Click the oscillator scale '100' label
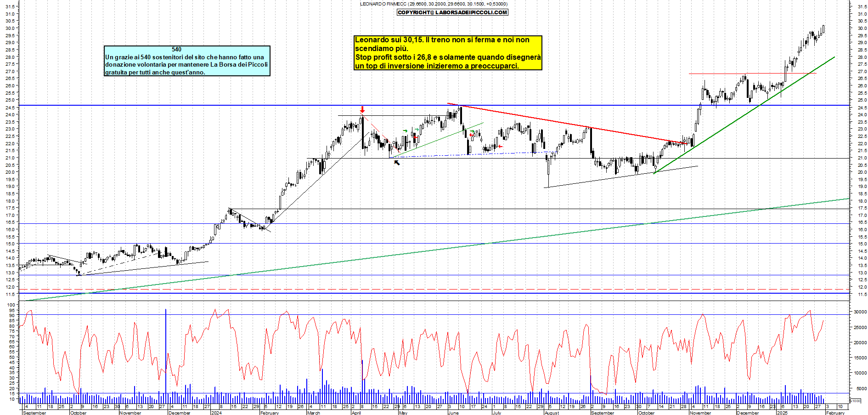Screen dimensions: 868x415 (11, 305)
